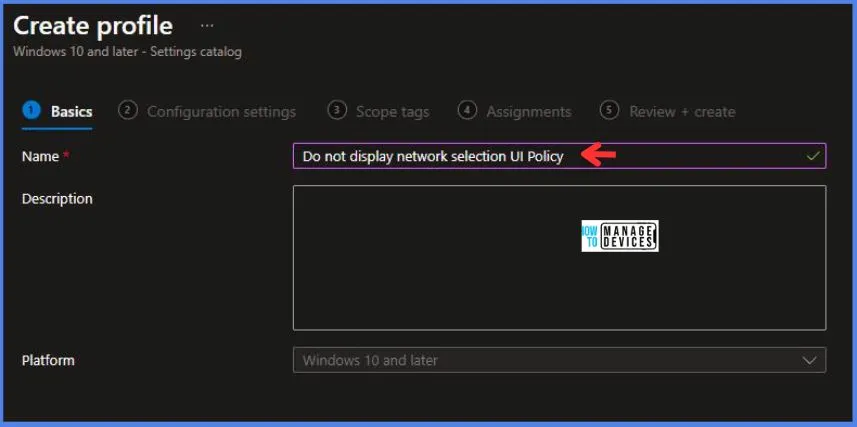Click the Platform label

click(48, 360)
